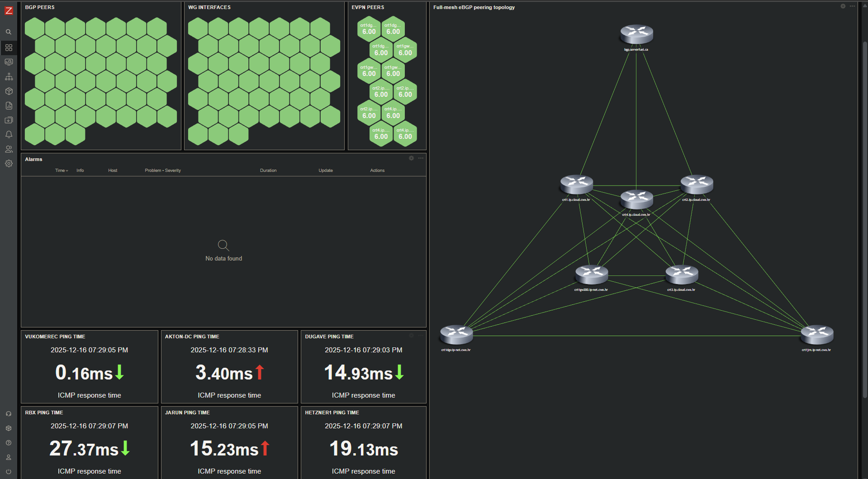Open the Users section icon
The height and width of the screenshot is (479, 868).
click(9, 149)
